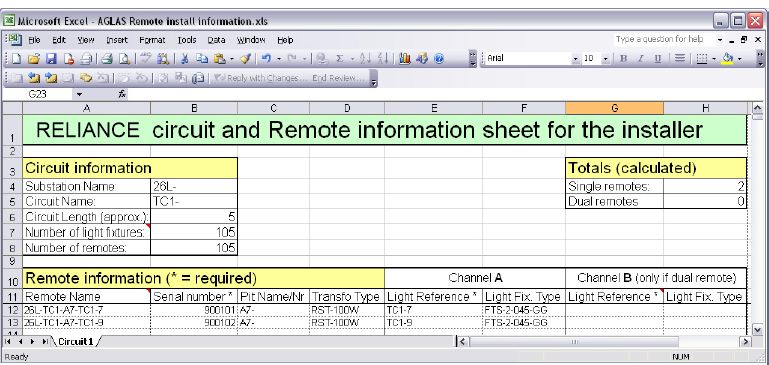This screenshot has height=365, width=769.
Task: Launch the Chart Wizard icon
Action: pyautogui.click(x=405, y=59)
